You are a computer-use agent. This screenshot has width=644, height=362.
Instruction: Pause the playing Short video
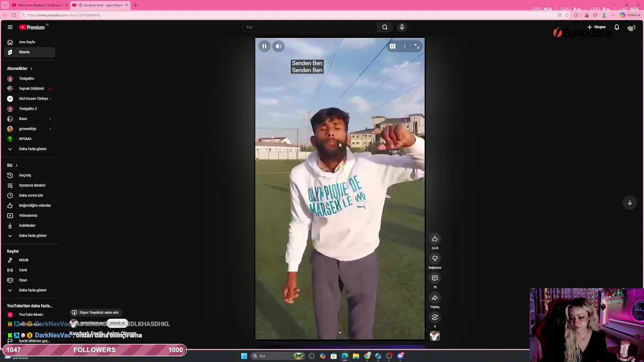point(264,46)
